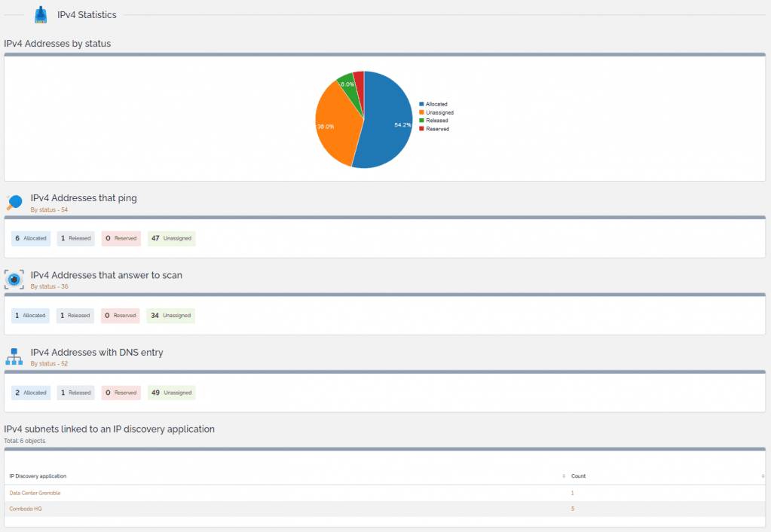Click the '1 Released' badge in DNS section

[75, 392]
